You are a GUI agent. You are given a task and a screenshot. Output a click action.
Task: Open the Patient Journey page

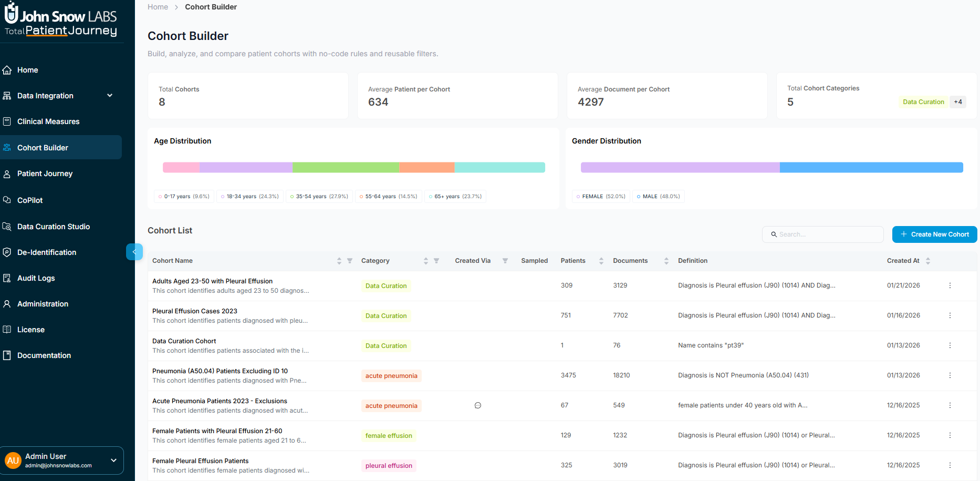[x=45, y=173]
